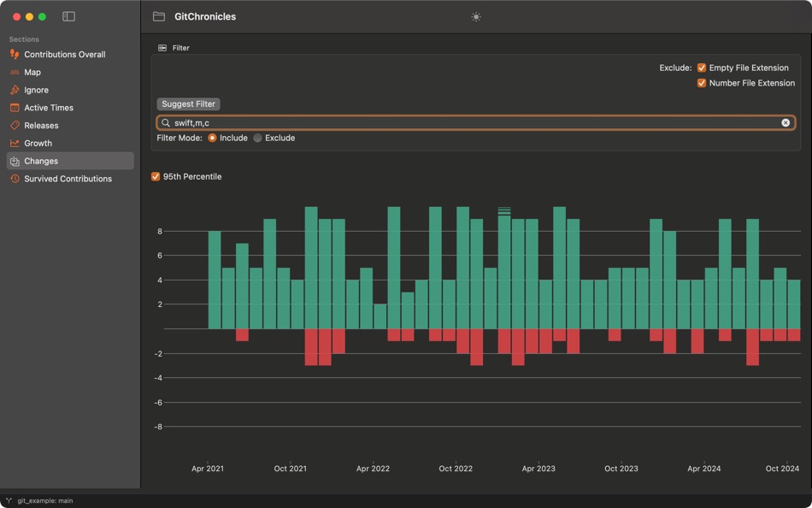Click the Growth chart icon
The image size is (812, 508).
[x=15, y=143]
